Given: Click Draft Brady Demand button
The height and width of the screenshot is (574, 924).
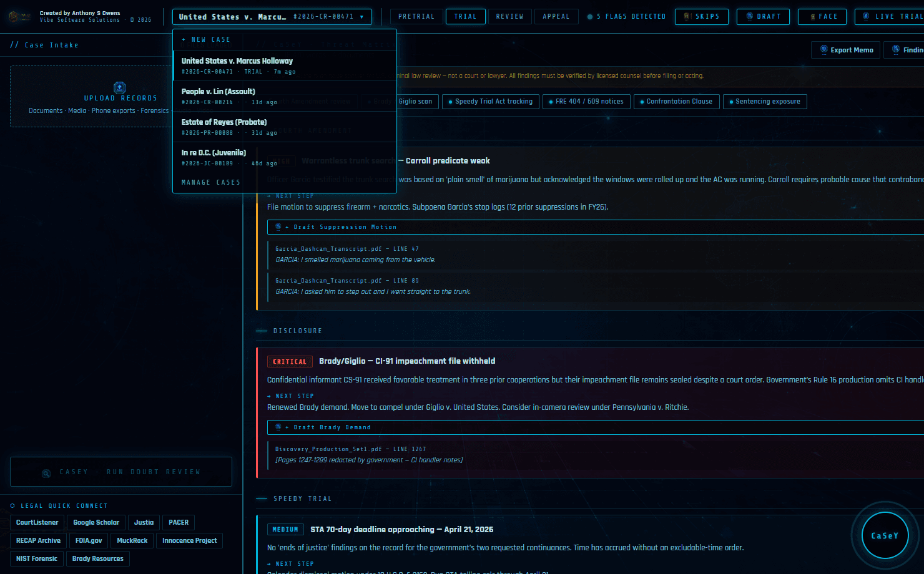Looking at the screenshot, I should (x=596, y=427).
